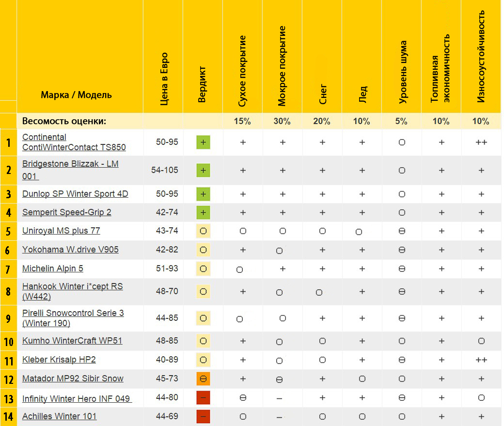Screen dimensions: 504x426
Task: Click the orange verdict badge for Matador
Action: (203, 379)
